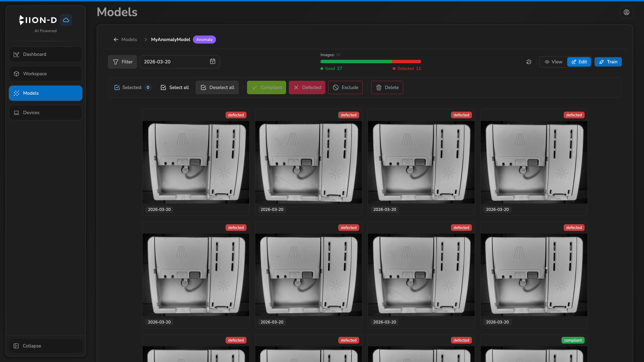644x362 pixels.
Task: Open the calendar picker icon
Action: [212, 62]
